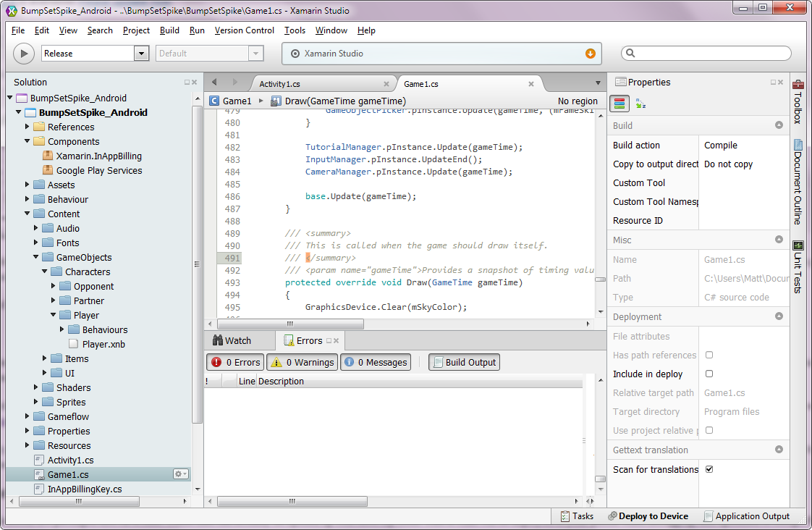The width and height of the screenshot is (812, 530).
Task: Click the Game1 class breadcrumb icon
Action: click(214, 101)
